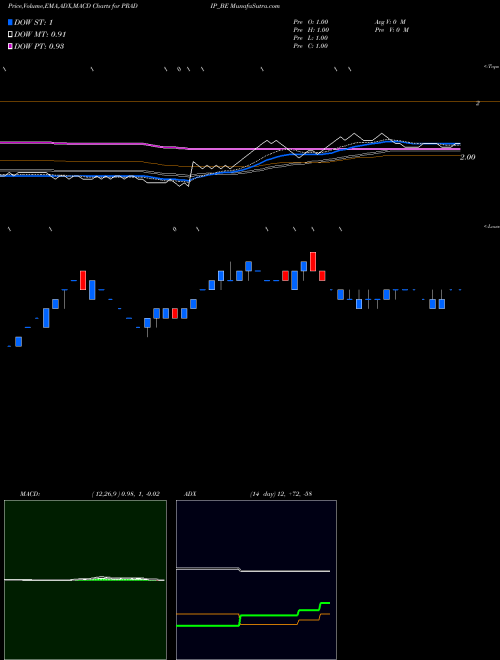Click the 'Pre L: 1.00' value

(311, 38)
